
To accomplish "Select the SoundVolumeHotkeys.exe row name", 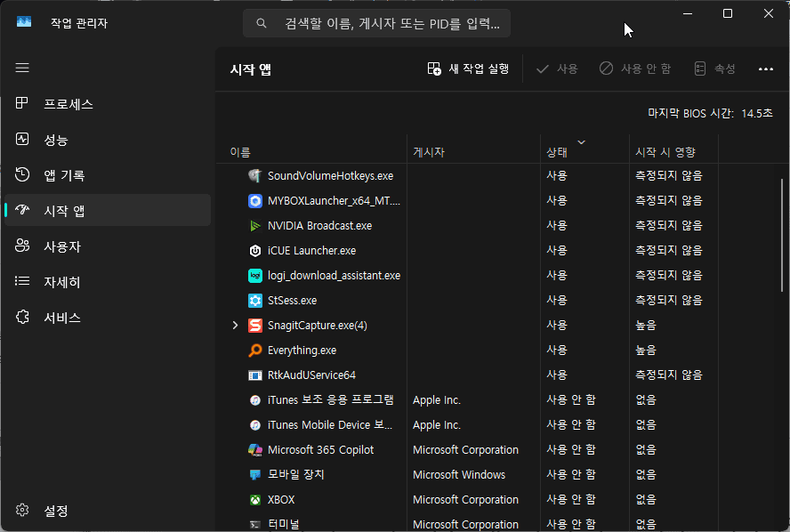I will (x=331, y=176).
